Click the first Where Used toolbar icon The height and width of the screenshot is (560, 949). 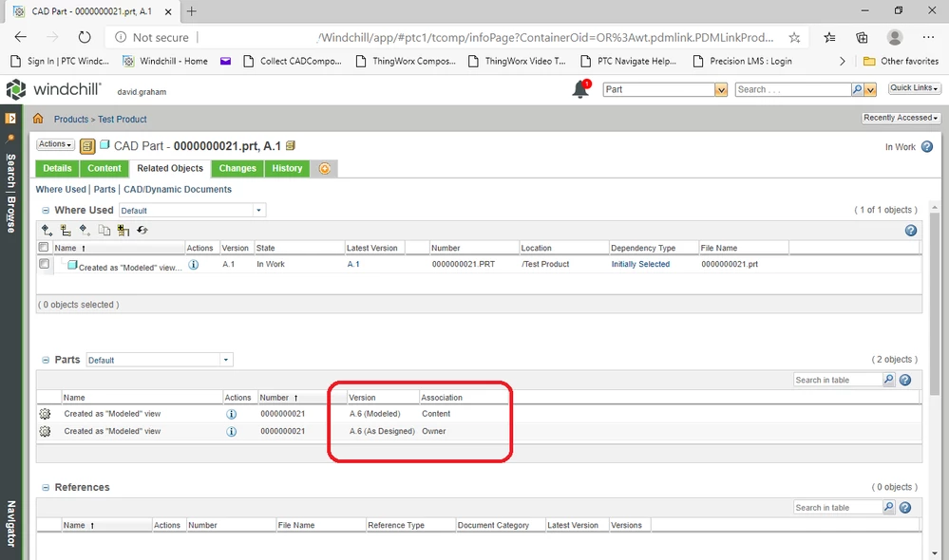(47, 230)
